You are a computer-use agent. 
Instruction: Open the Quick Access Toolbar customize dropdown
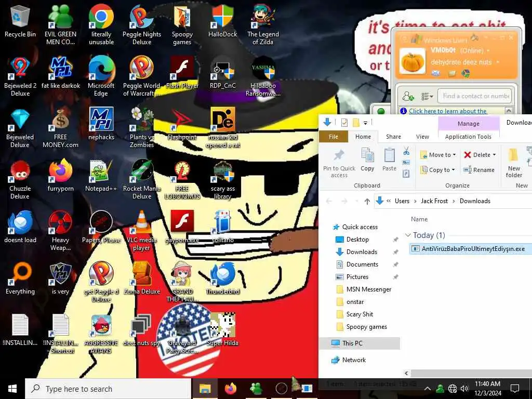point(365,123)
